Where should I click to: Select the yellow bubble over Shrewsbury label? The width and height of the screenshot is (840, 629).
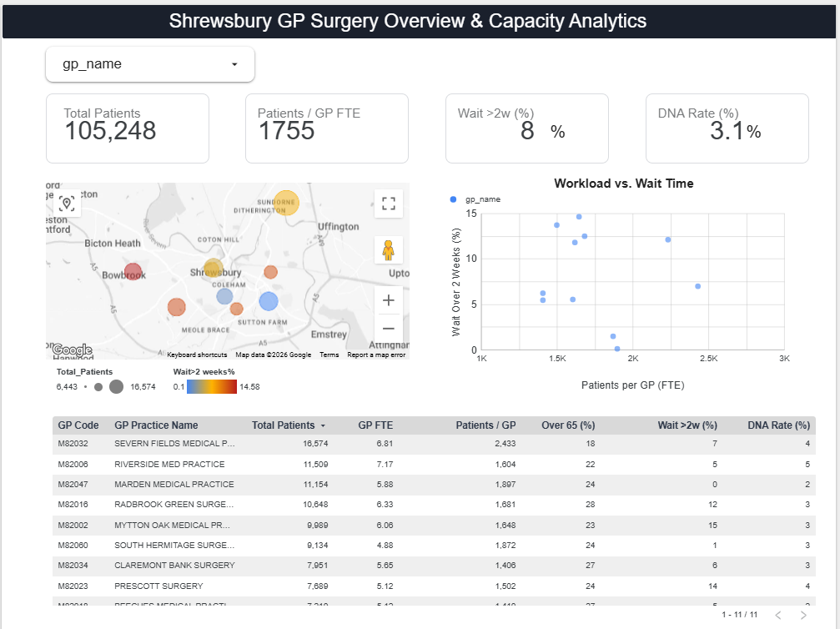tap(214, 268)
